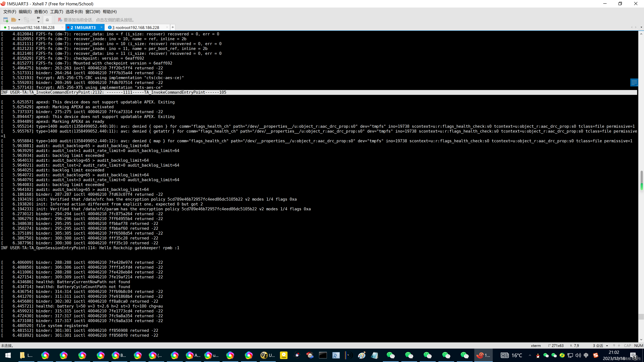Click the open folder icon in toolbar

(x=13, y=20)
